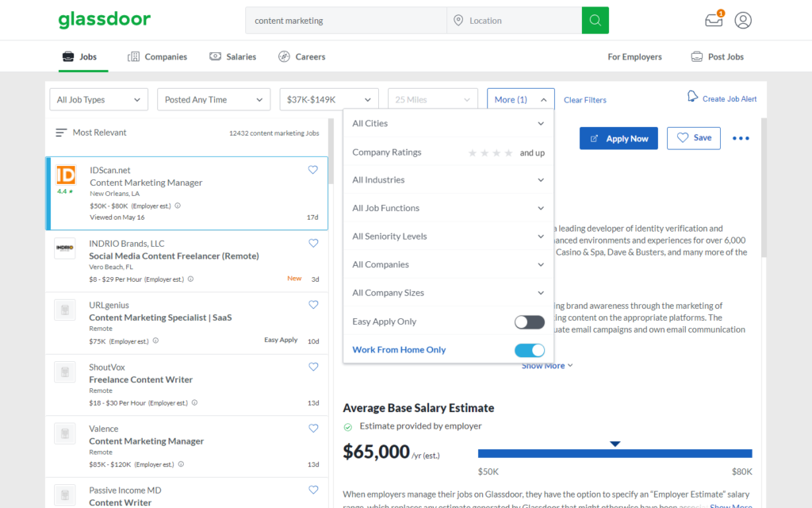Select first star in Company Ratings

[x=473, y=153]
